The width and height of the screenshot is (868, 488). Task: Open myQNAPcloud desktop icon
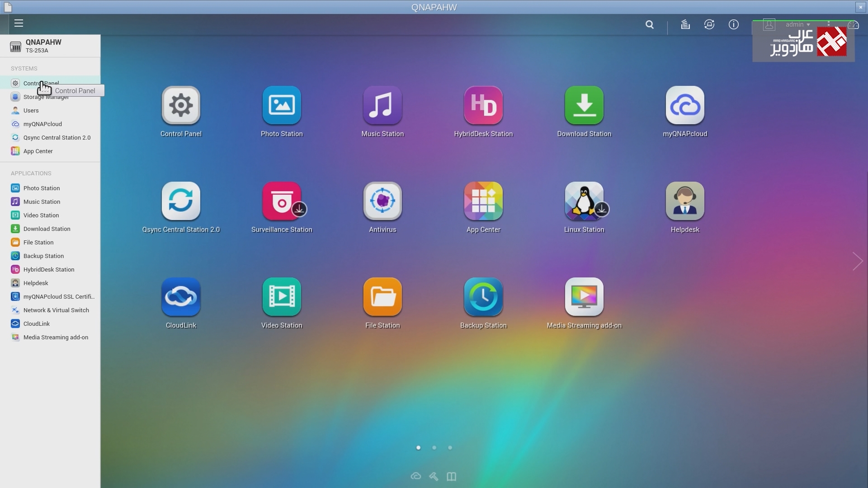(x=685, y=105)
